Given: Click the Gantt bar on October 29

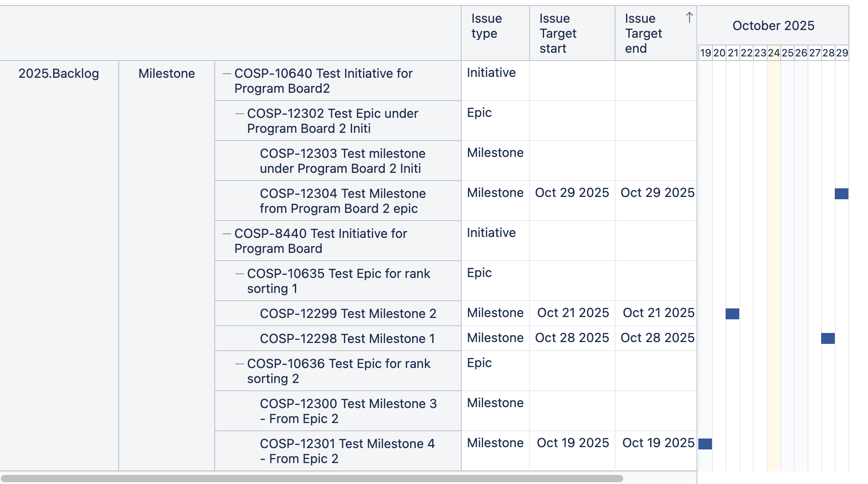Looking at the screenshot, I should pos(841,194).
